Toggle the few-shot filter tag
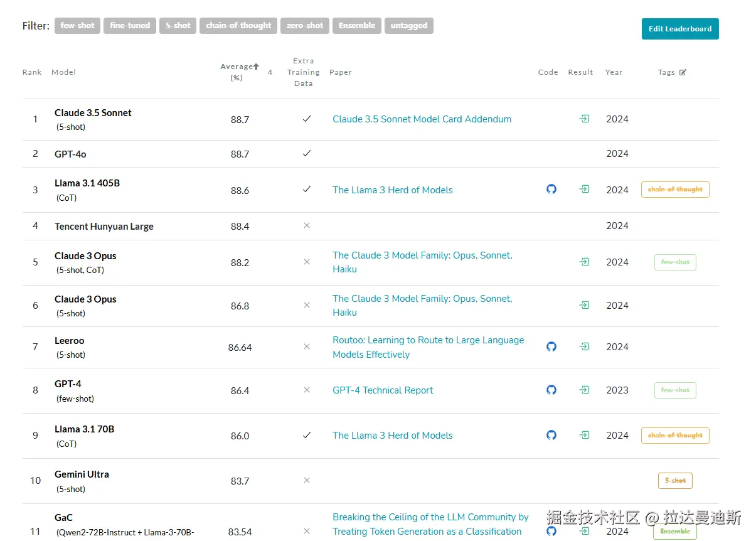This screenshot has height=541, width=756. click(x=77, y=26)
